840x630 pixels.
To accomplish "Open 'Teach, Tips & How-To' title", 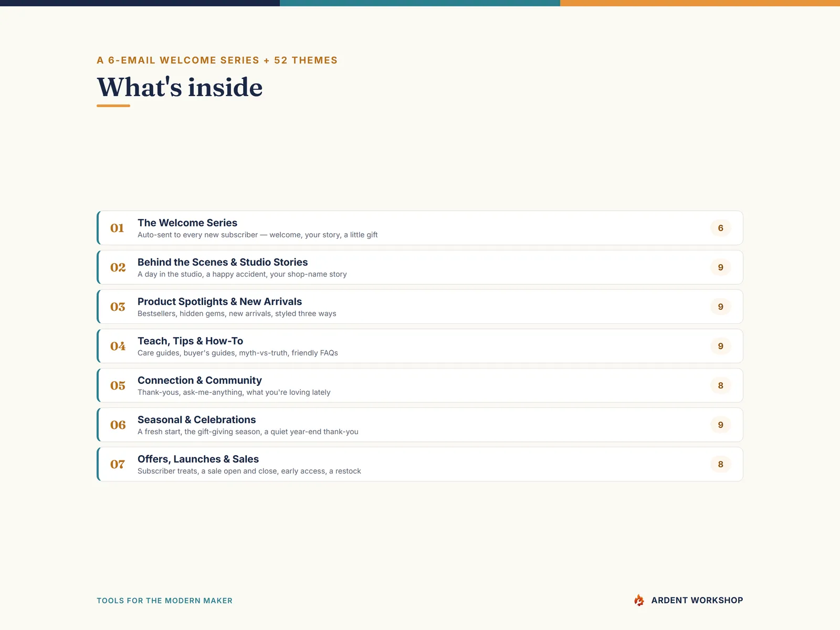I will (190, 341).
